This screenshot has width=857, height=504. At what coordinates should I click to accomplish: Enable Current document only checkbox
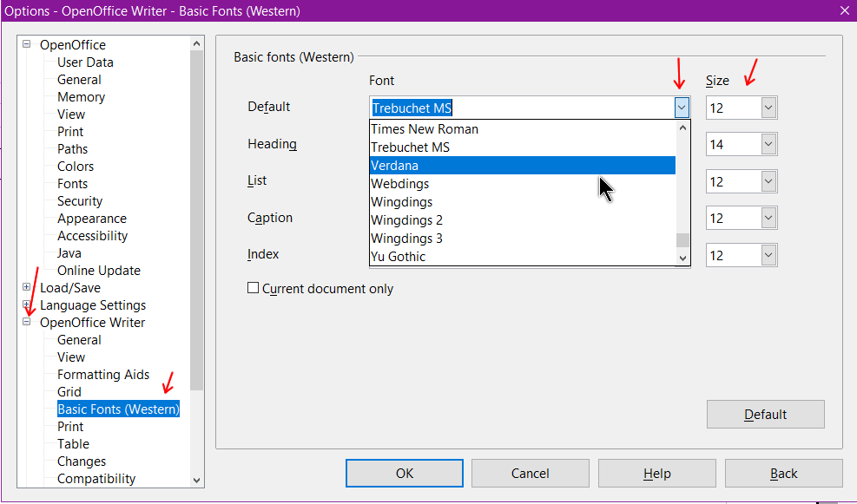253,288
